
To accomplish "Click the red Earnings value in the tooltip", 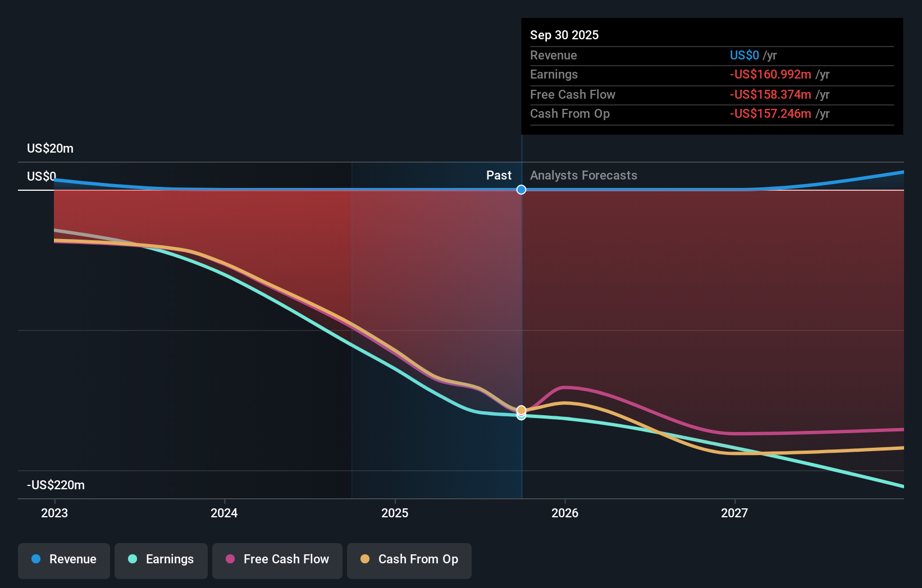I will click(x=770, y=74).
